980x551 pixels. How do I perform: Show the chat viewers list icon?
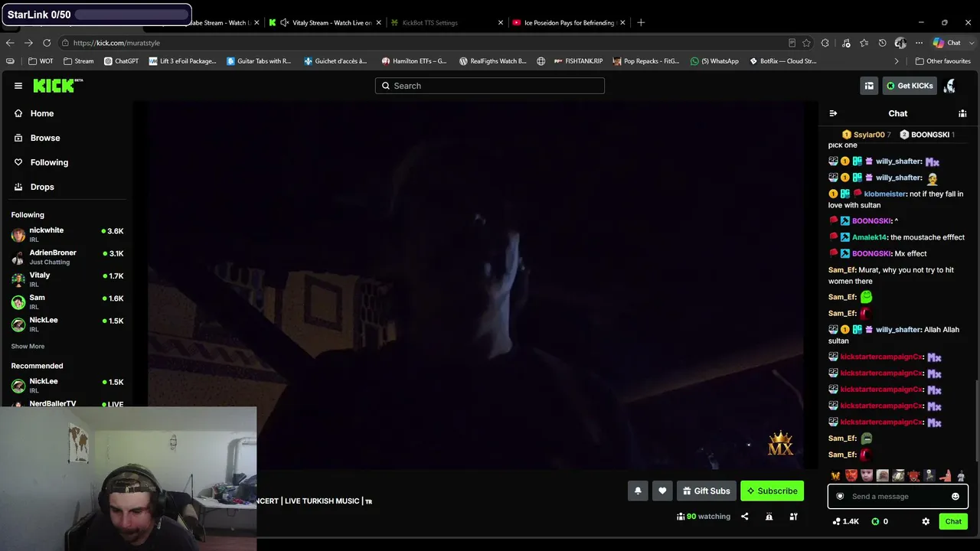[x=962, y=113]
